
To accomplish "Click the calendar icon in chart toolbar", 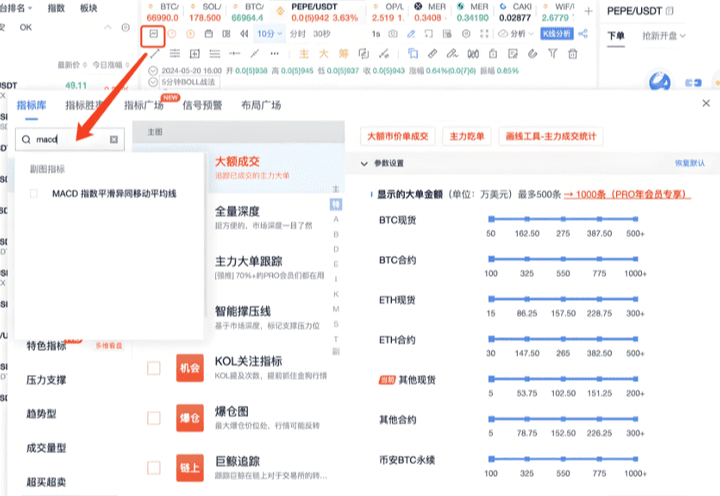I will 208,34.
